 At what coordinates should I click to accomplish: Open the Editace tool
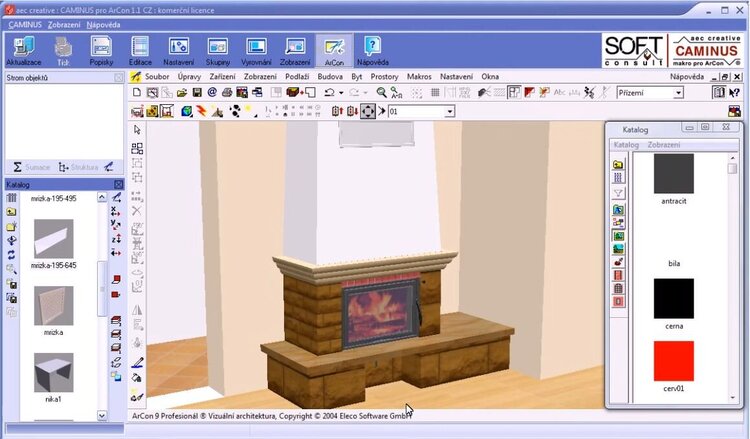[140, 51]
